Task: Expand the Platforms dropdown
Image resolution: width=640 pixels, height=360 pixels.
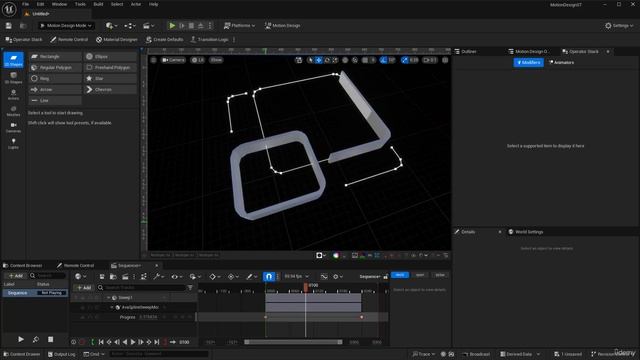Action: tap(239, 26)
